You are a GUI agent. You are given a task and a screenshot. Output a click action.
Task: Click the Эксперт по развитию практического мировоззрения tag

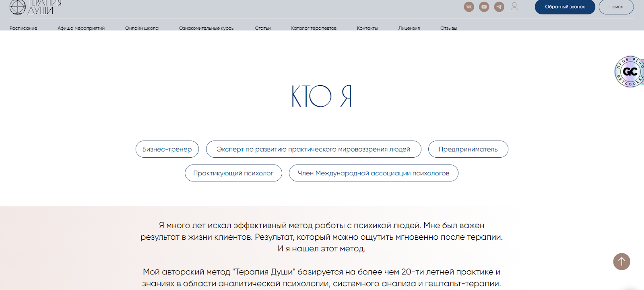[x=314, y=149]
